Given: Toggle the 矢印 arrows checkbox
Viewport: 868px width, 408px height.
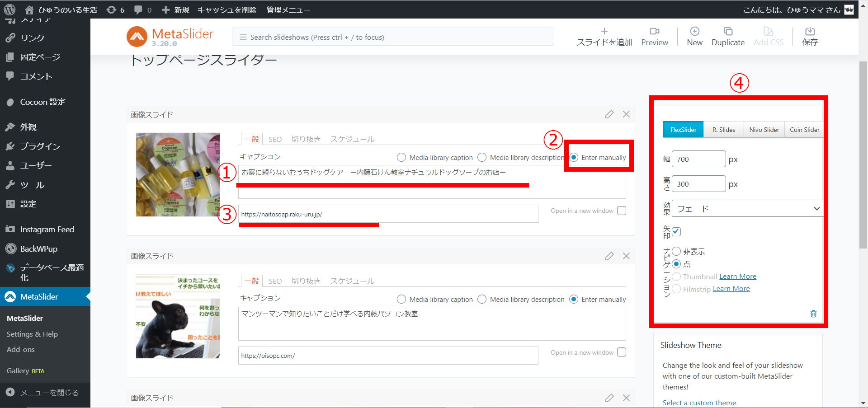Looking at the screenshot, I should coord(676,231).
